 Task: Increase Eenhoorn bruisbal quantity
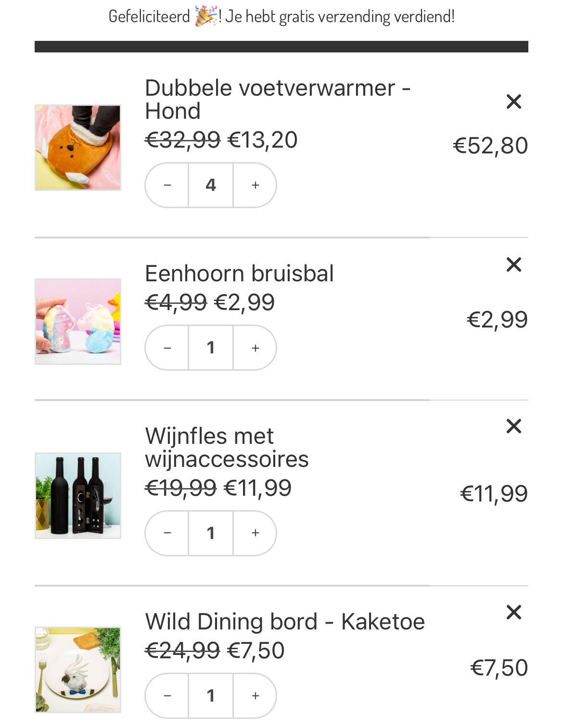(x=256, y=348)
